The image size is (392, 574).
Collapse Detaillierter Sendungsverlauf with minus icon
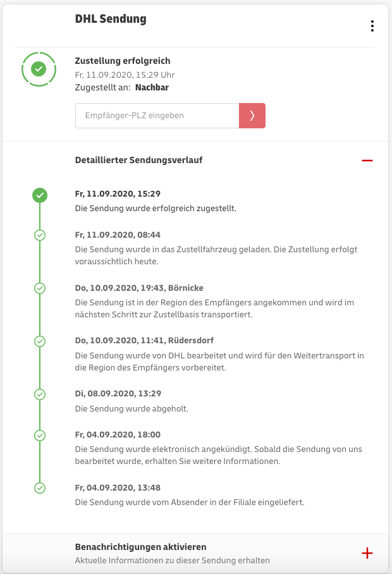[x=367, y=161]
